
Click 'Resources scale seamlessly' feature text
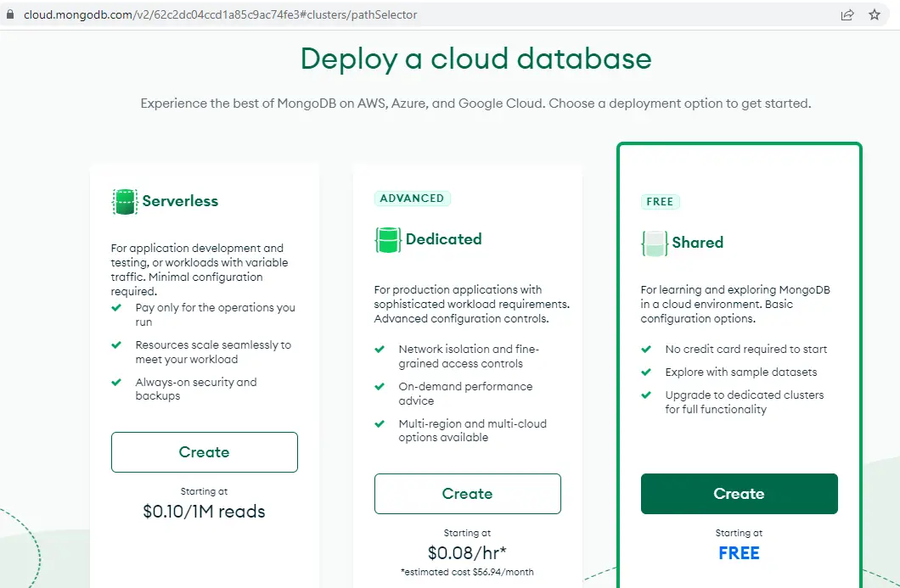point(213,351)
